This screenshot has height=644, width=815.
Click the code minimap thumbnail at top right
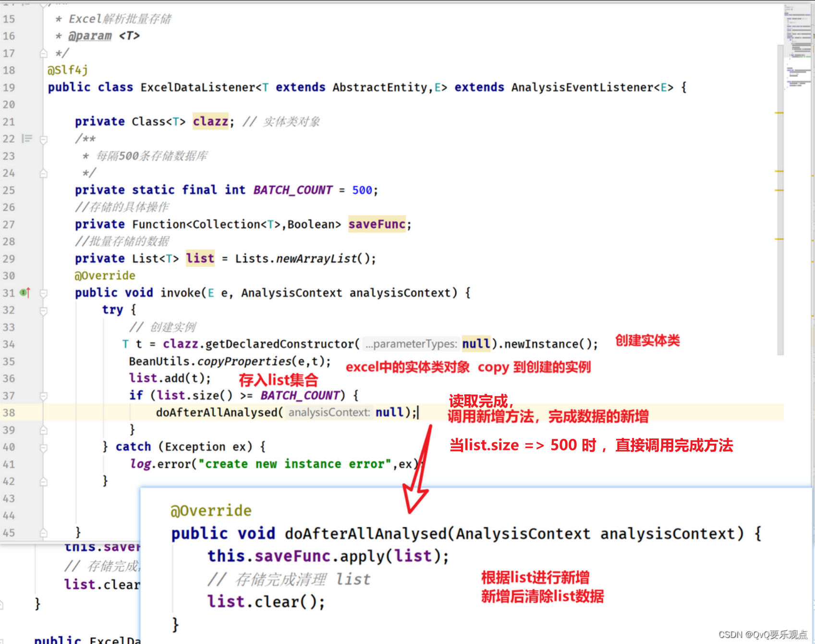pyautogui.click(x=798, y=48)
